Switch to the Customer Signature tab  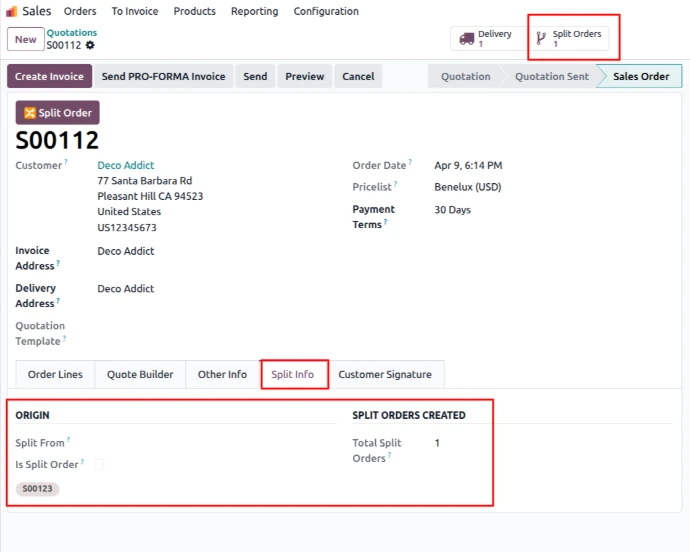(x=385, y=375)
